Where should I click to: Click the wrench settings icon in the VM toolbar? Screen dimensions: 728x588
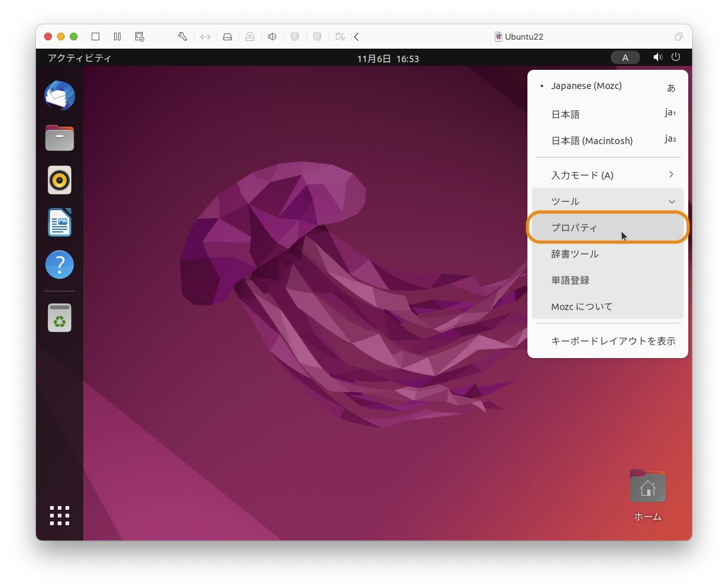coord(182,37)
